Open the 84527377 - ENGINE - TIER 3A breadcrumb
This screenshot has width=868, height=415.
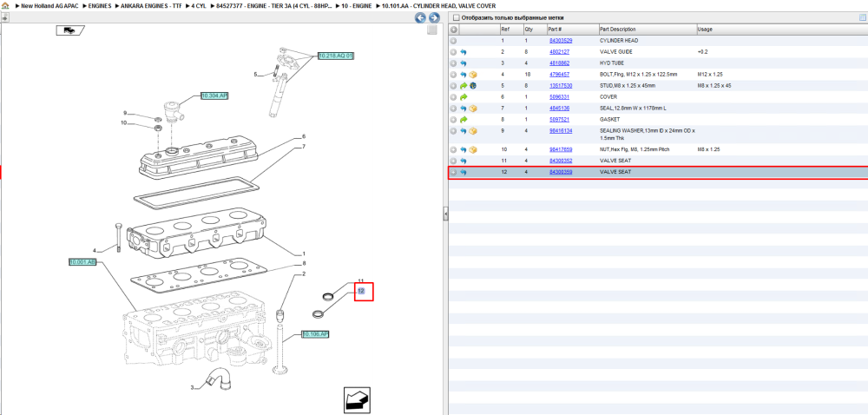tap(273, 5)
